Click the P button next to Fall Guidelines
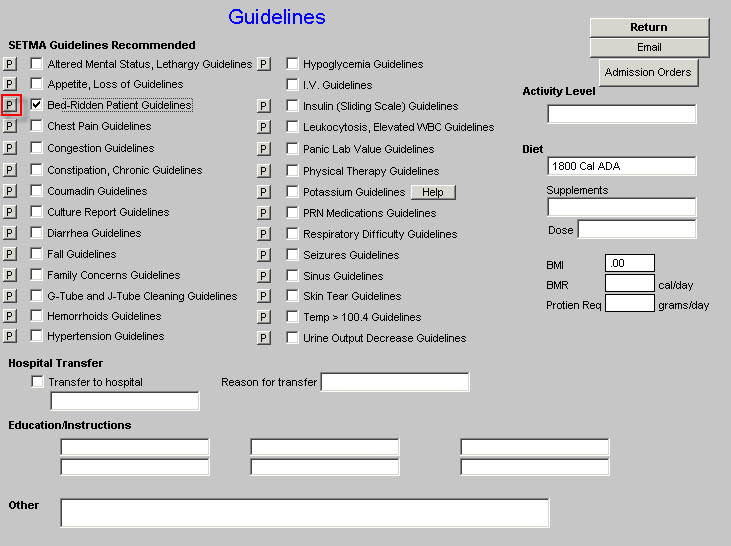 click(x=9, y=254)
